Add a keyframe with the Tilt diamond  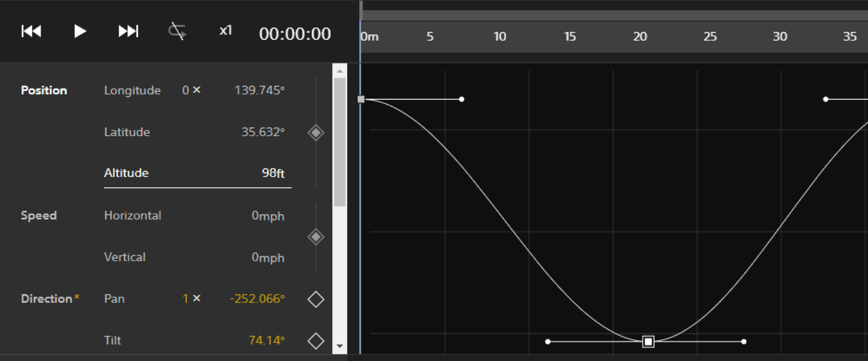tap(316, 341)
